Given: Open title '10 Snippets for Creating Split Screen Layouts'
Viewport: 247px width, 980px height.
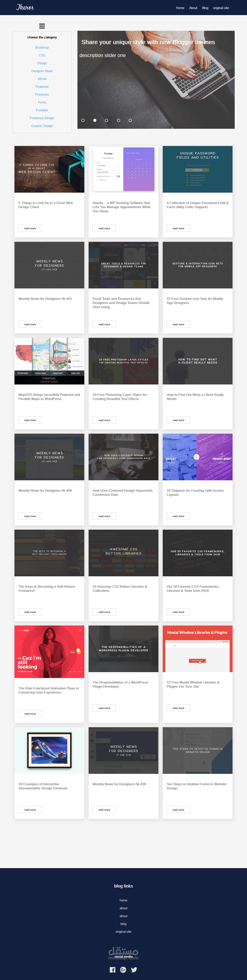Looking at the screenshot, I should coord(195,493).
